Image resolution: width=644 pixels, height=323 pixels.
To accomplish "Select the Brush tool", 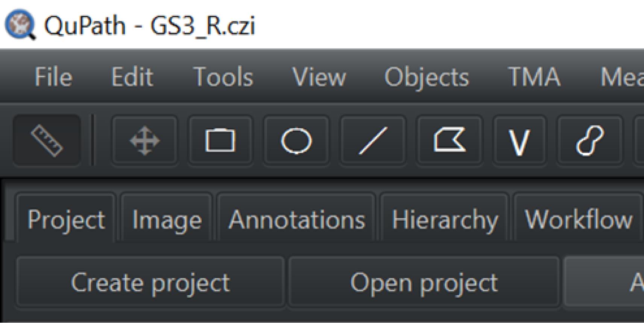I will click(x=589, y=140).
